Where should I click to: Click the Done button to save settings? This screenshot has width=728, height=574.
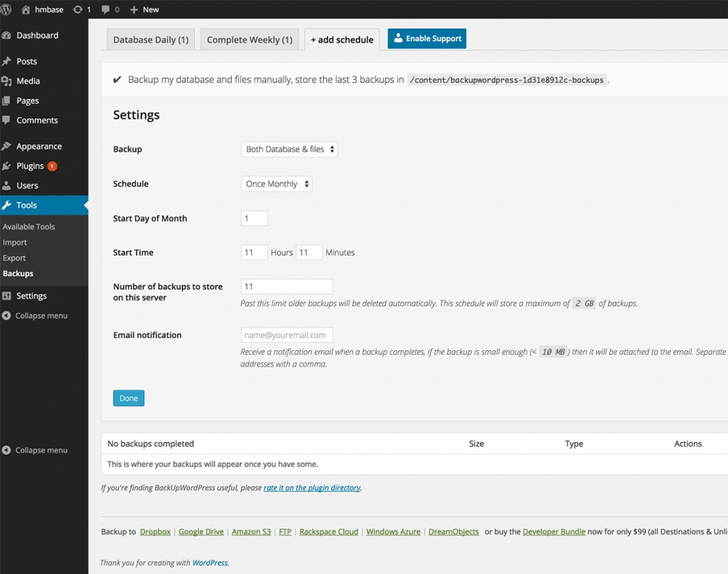[128, 398]
